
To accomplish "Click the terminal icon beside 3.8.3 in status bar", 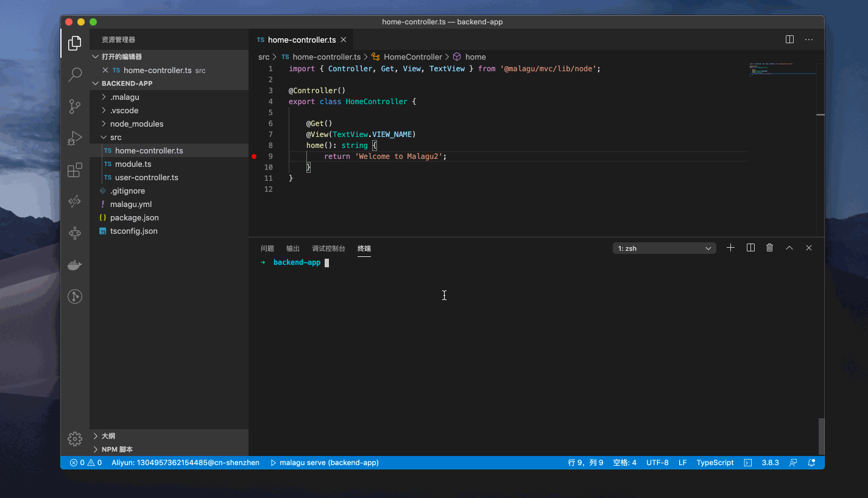I will (x=748, y=463).
